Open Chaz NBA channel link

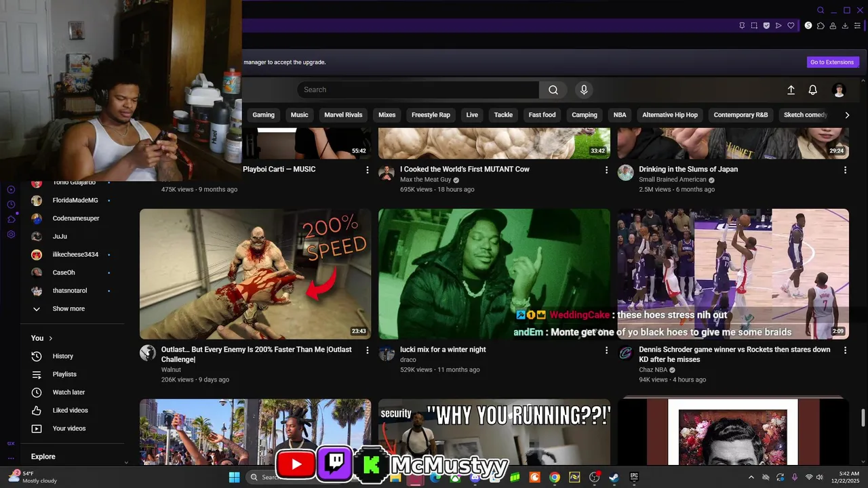point(654,370)
